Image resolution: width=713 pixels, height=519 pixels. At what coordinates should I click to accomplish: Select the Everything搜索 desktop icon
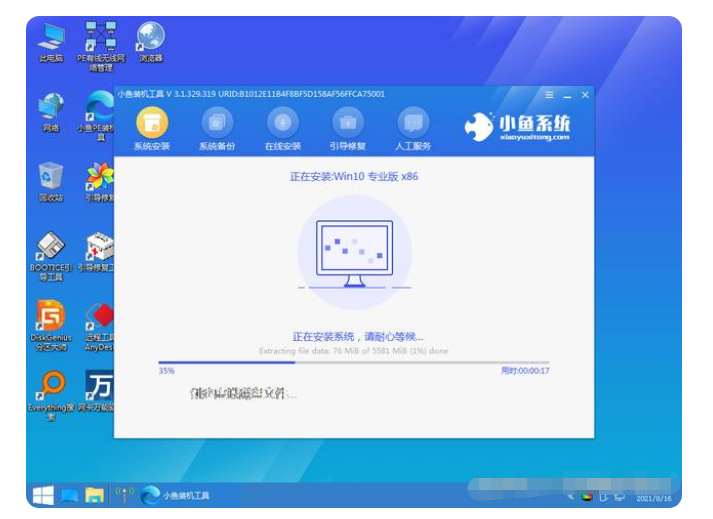tap(51, 396)
